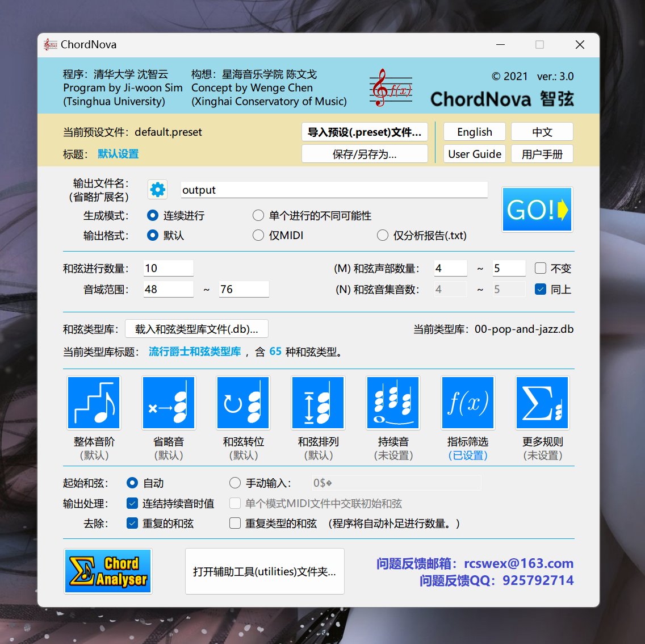Open the 和弦排列 chord alignment icon

pos(318,403)
